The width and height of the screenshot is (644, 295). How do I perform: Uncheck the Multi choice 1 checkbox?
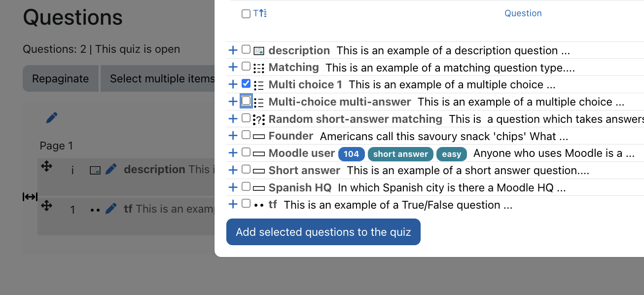coord(246,83)
